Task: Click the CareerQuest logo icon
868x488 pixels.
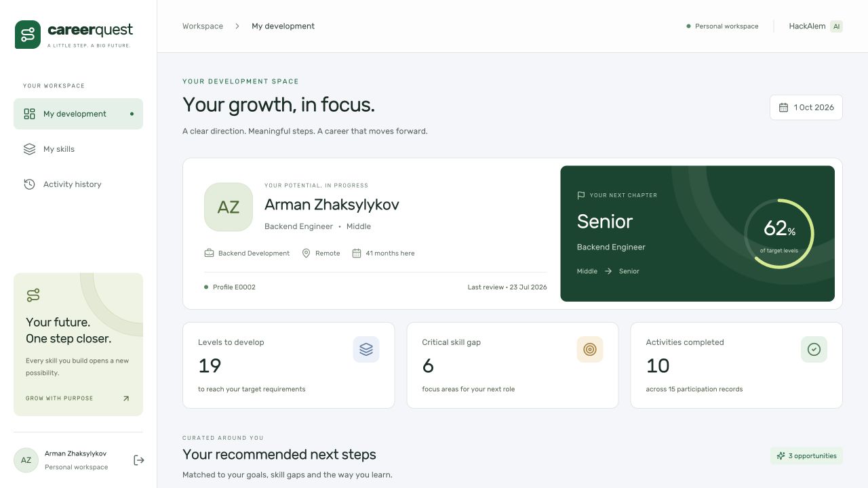Action: (28, 35)
